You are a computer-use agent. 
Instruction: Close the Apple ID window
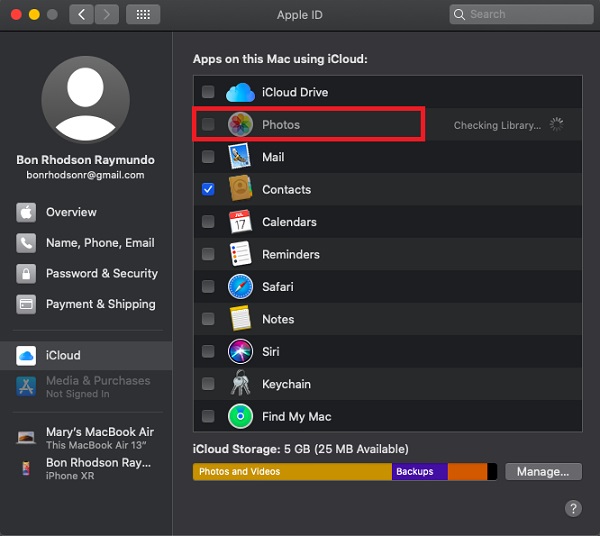tap(16, 15)
